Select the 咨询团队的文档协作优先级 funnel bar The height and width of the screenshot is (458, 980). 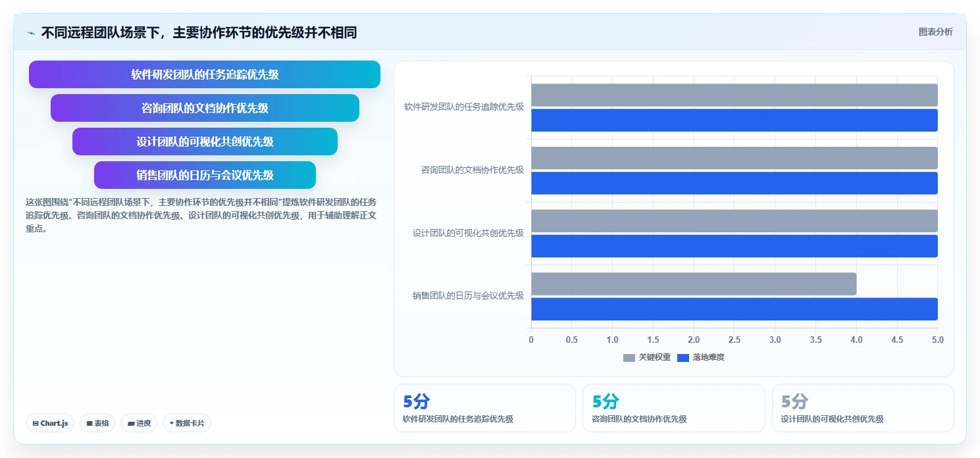(205, 108)
